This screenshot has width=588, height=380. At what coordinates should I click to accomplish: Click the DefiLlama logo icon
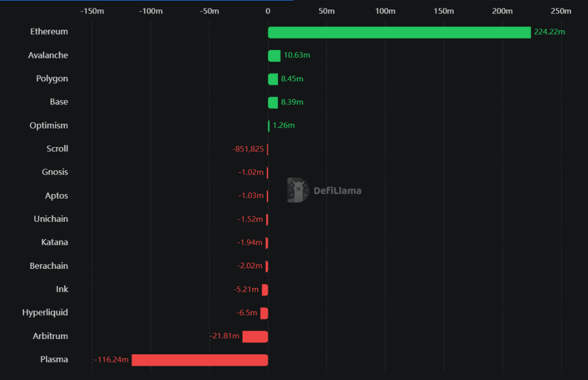[x=297, y=190]
